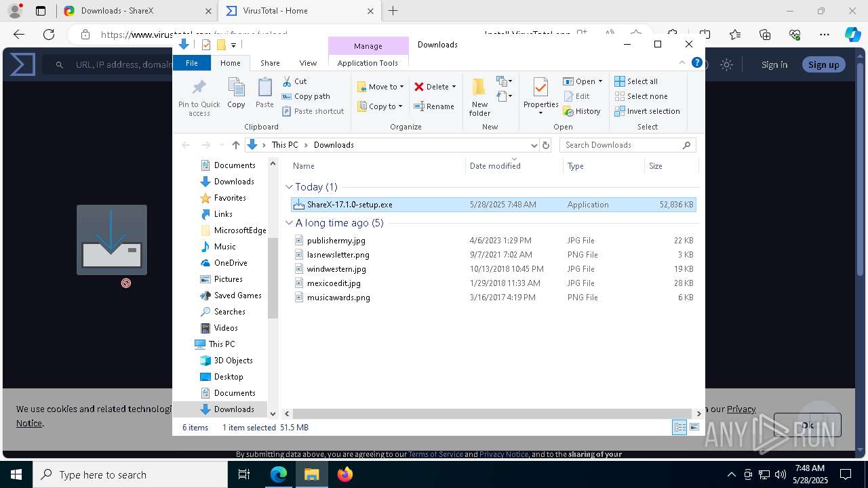
Task: Switch to the View ribbon tab
Action: pos(308,63)
